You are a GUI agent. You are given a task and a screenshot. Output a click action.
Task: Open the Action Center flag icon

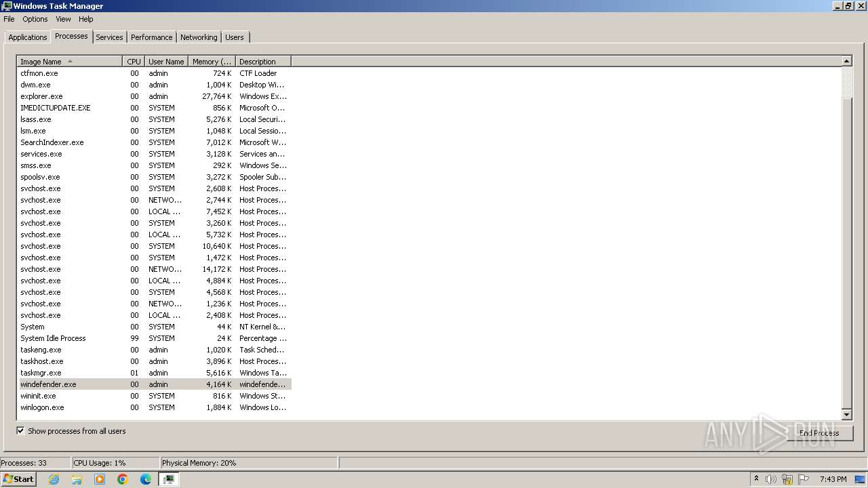[x=804, y=479]
